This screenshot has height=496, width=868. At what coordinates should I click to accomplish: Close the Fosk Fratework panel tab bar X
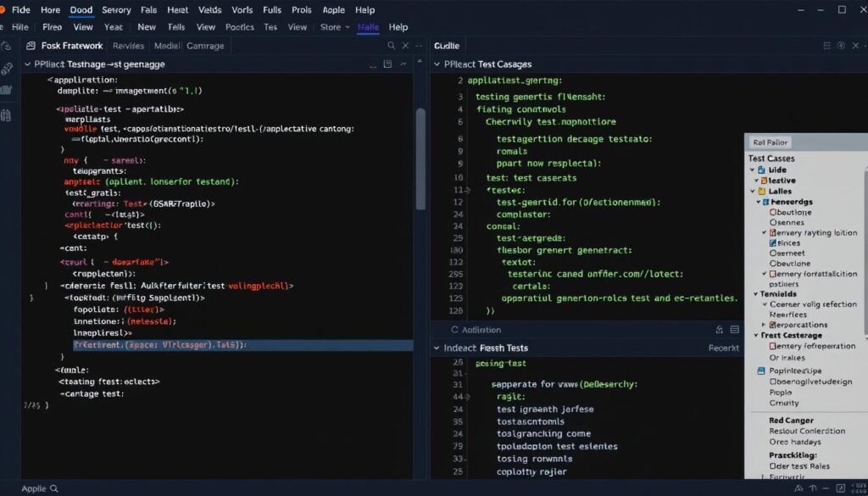(405, 46)
